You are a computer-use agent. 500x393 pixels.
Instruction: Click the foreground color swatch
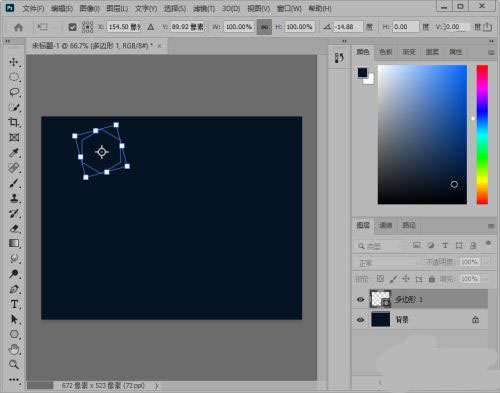362,72
